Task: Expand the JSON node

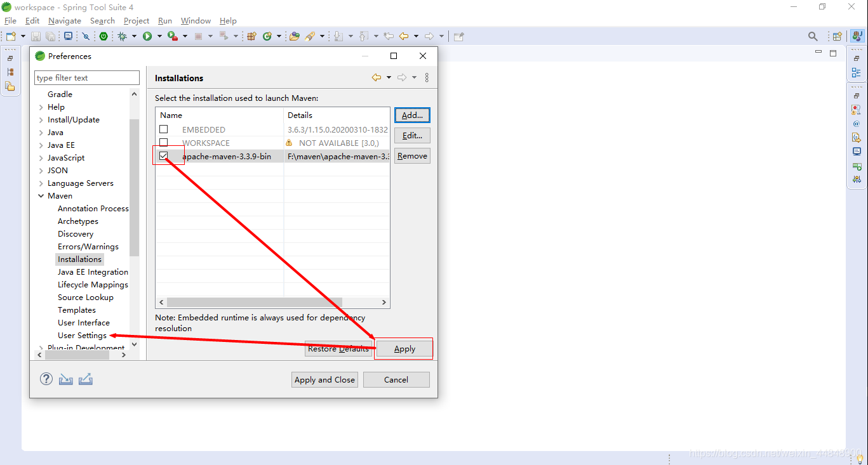Action: tap(41, 171)
